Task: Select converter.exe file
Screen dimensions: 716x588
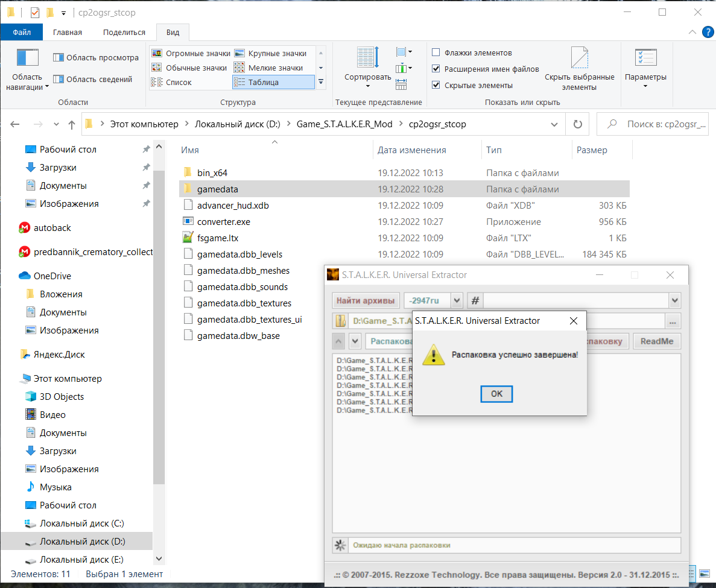Action: 223,222
